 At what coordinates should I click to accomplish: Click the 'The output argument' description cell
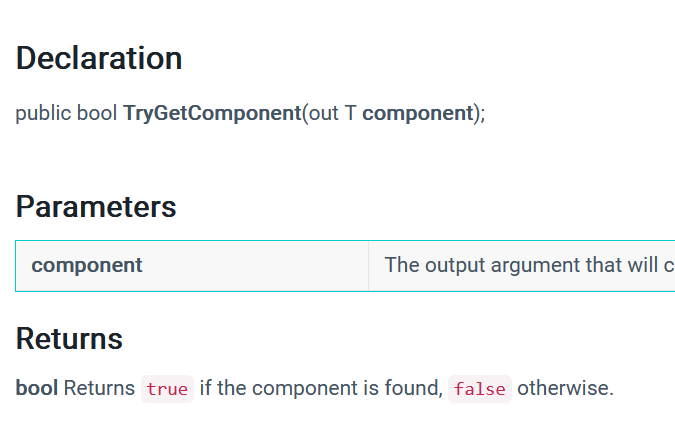point(521,265)
